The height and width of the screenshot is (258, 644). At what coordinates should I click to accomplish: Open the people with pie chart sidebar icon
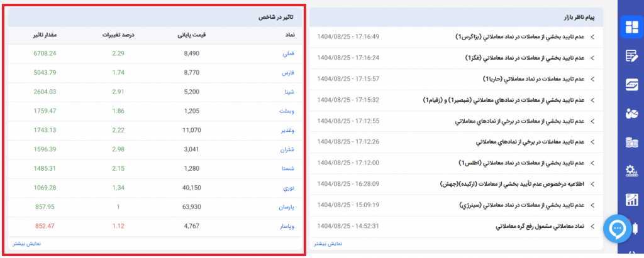pos(631,113)
